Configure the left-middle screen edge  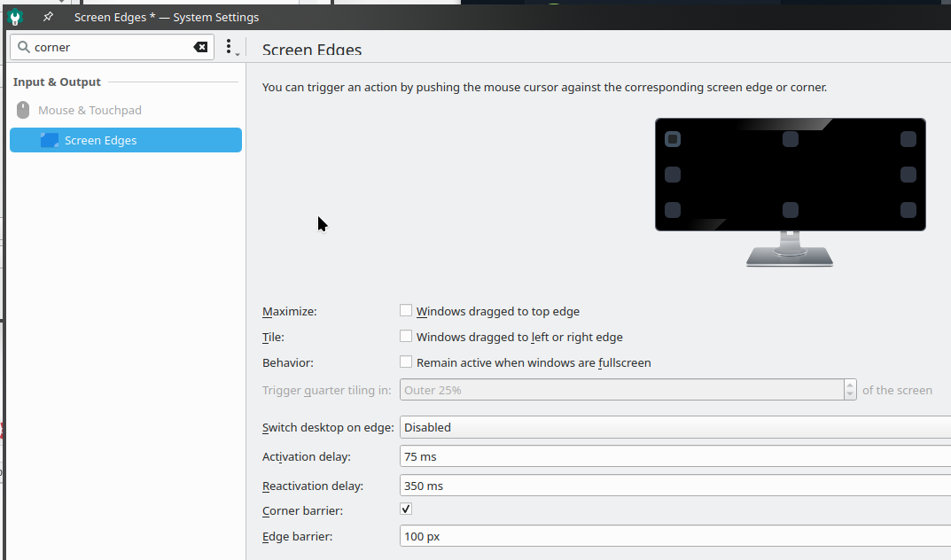tap(673, 175)
